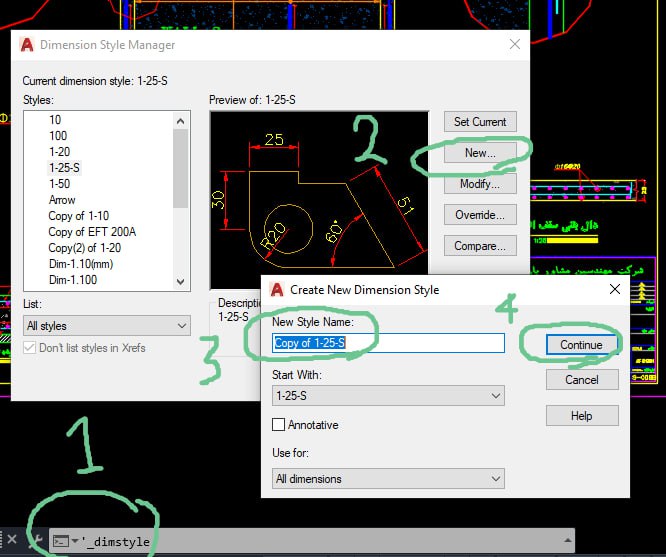Click the command line wrench customize icon
The image size is (666, 557).
click(37, 540)
